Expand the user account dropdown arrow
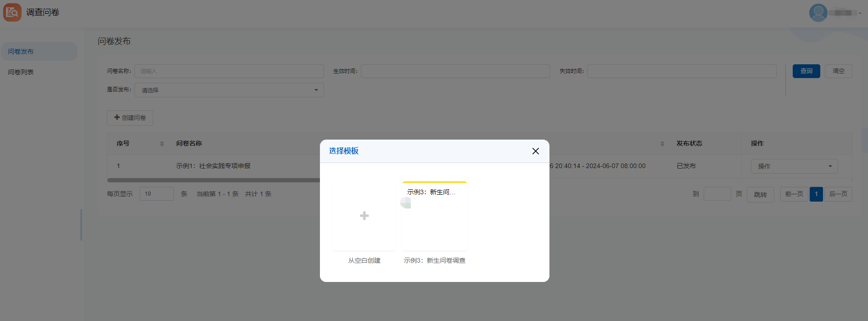Image resolution: width=868 pixels, height=321 pixels. coord(860,13)
